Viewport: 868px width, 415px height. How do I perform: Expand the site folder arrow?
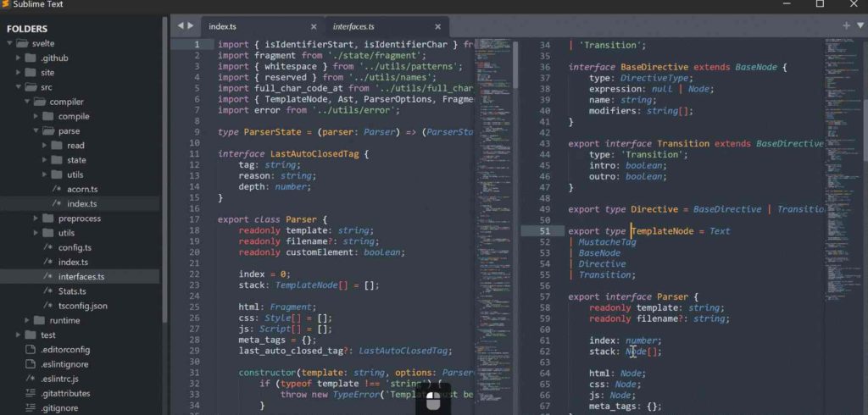coord(19,73)
